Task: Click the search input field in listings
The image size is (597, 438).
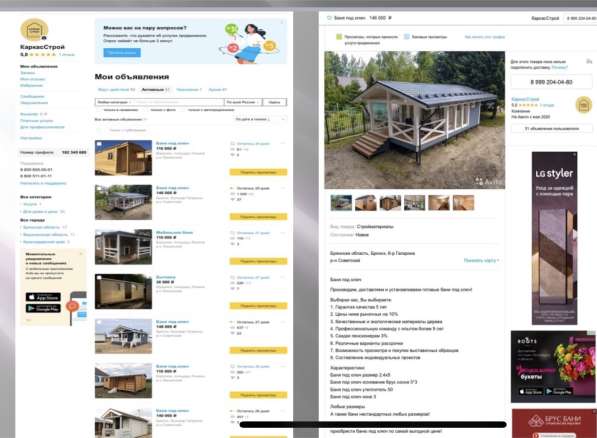Action: 178,102
